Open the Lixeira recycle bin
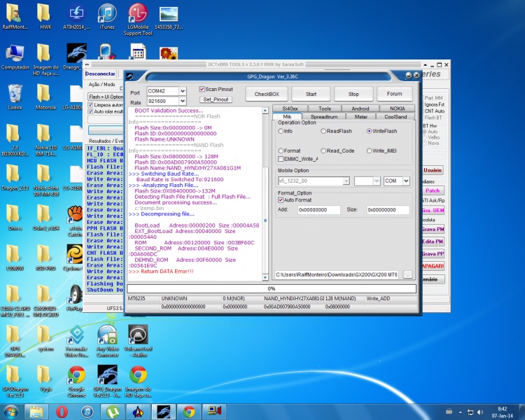This screenshot has height=420, width=525. (15, 97)
